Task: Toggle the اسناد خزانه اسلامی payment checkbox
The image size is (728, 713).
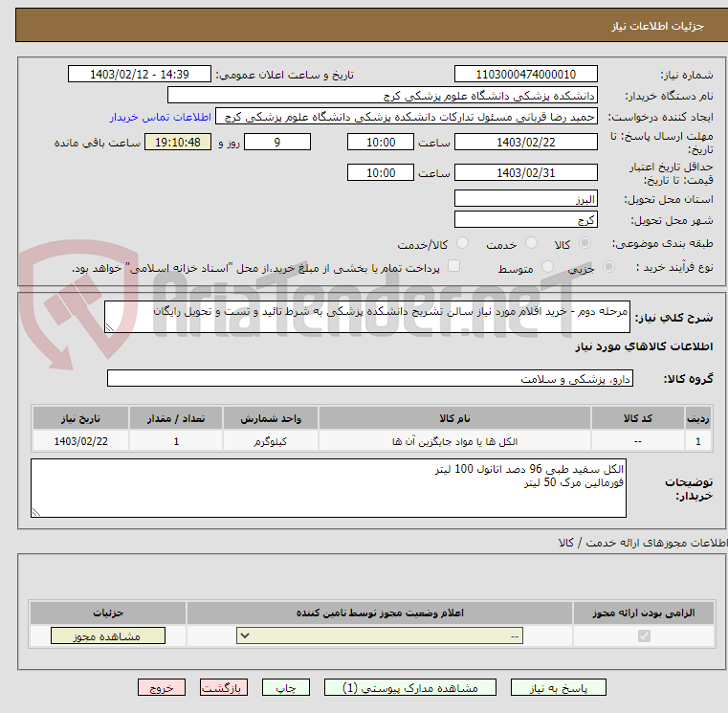Action: pyautogui.click(x=453, y=266)
